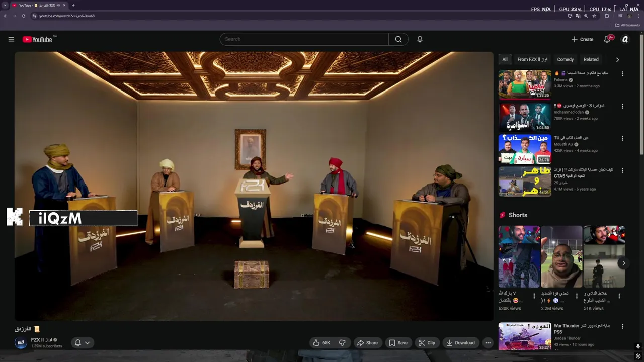Open the Translate page icon
644x362 pixels.
(x=578, y=16)
